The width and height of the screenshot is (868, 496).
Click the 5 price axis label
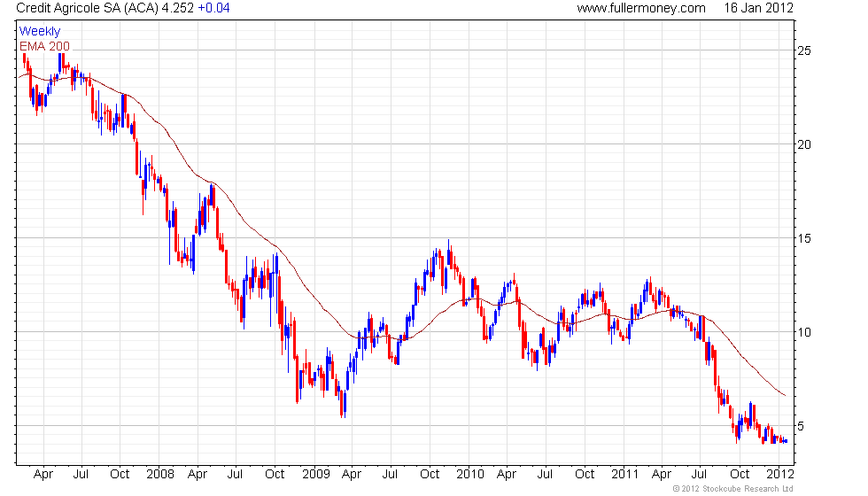(x=801, y=427)
